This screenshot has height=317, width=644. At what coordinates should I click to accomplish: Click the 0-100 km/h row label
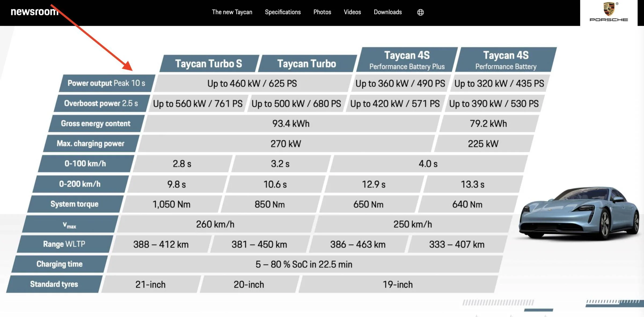point(86,164)
